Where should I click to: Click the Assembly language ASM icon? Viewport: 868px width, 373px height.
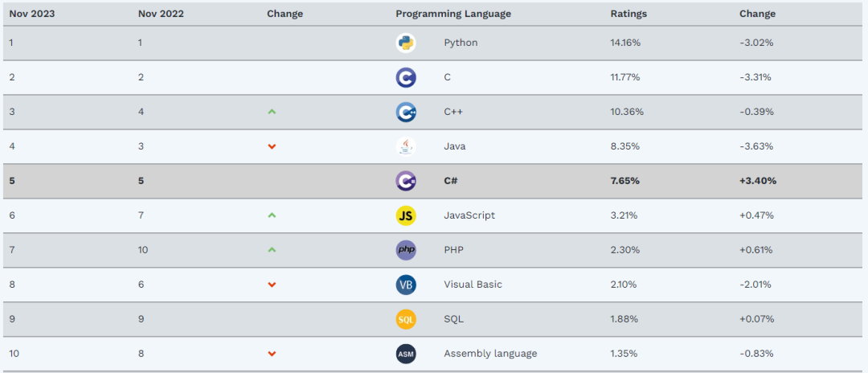pos(406,354)
